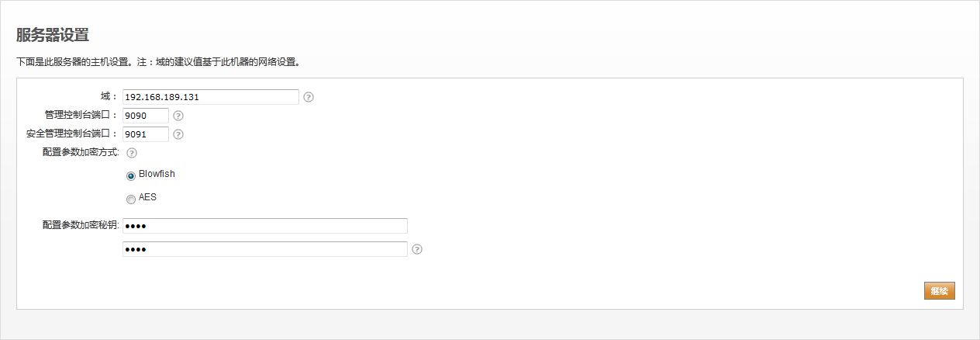The height and width of the screenshot is (340, 980).
Task: Select the Blowfish encryption radio button
Action: coord(131,175)
